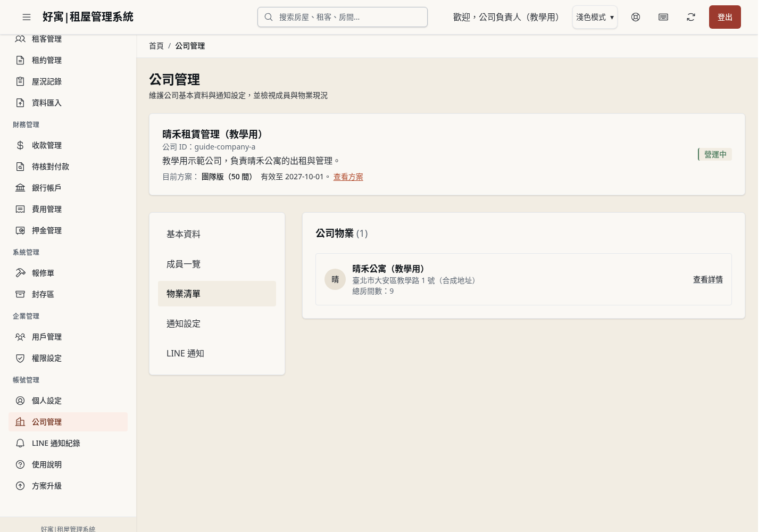Click the 團隊版（50 間）plan text

229,177
